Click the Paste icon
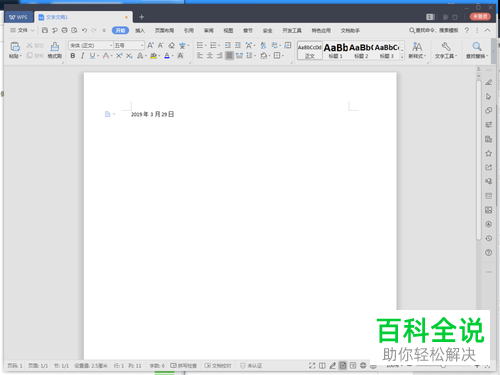This screenshot has height=375, width=500. (15, 46)
